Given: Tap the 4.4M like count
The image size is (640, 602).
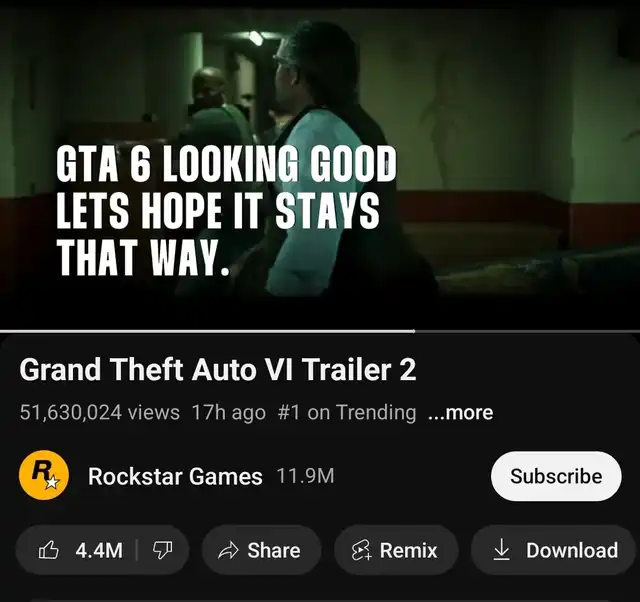Looking at the screenshot, I should click(99, 550).
